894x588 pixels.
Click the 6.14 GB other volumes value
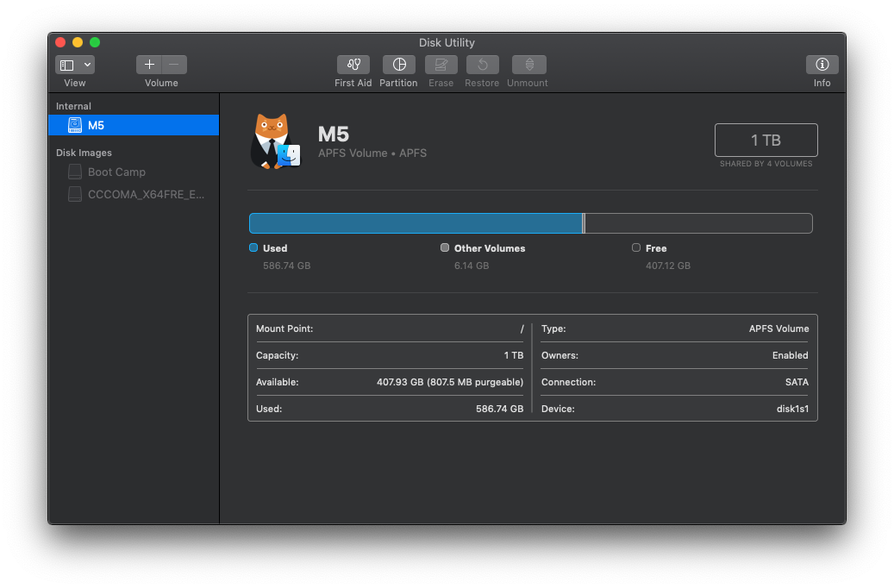tap(472, 266)
